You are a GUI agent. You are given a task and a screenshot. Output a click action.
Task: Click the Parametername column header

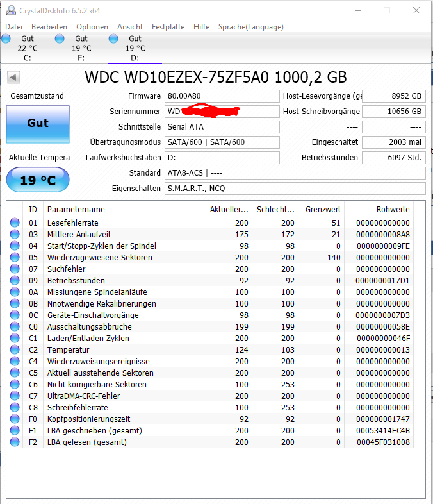pos(124,210)
